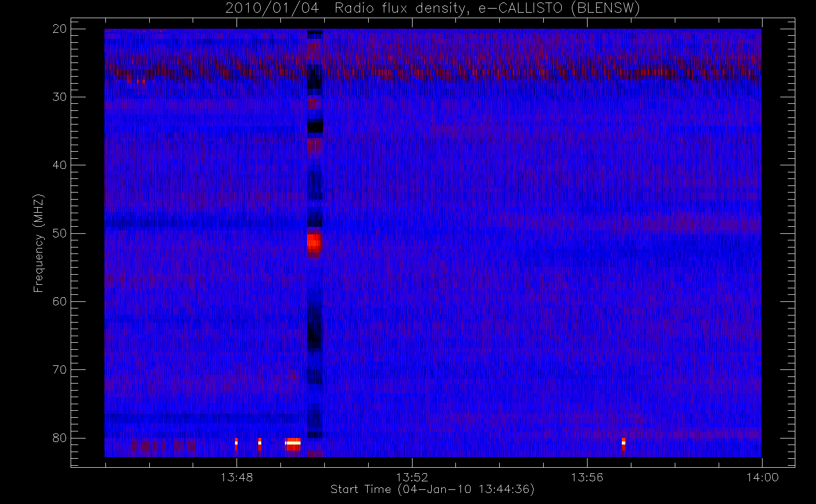This screenshot has height=504, width=816.
Task: Click the 'Start Time (04-Jan-10 13:44:36)' label
Action: (x=432, y=489)
